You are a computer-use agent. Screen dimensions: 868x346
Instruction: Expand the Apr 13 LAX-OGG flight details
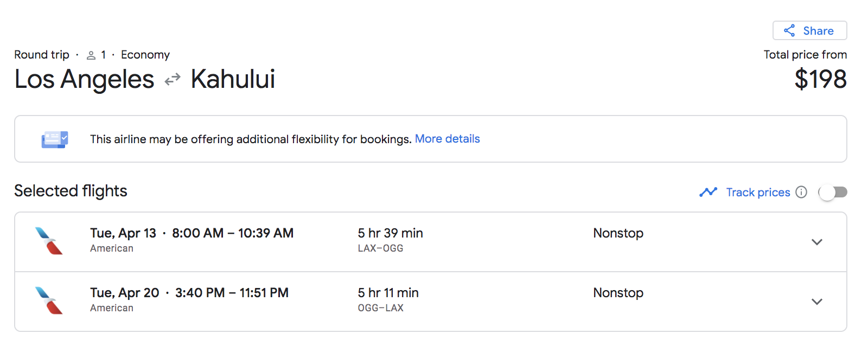(817, 242)
